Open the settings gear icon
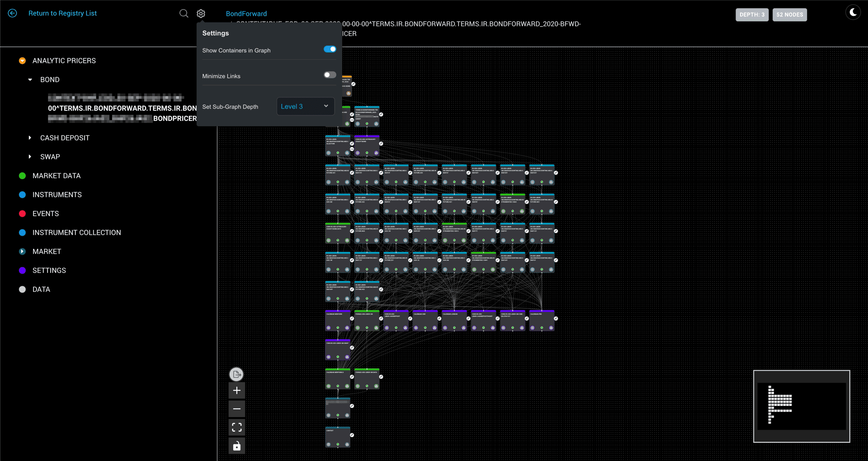 pyautogui.click(x=201, y=13)
